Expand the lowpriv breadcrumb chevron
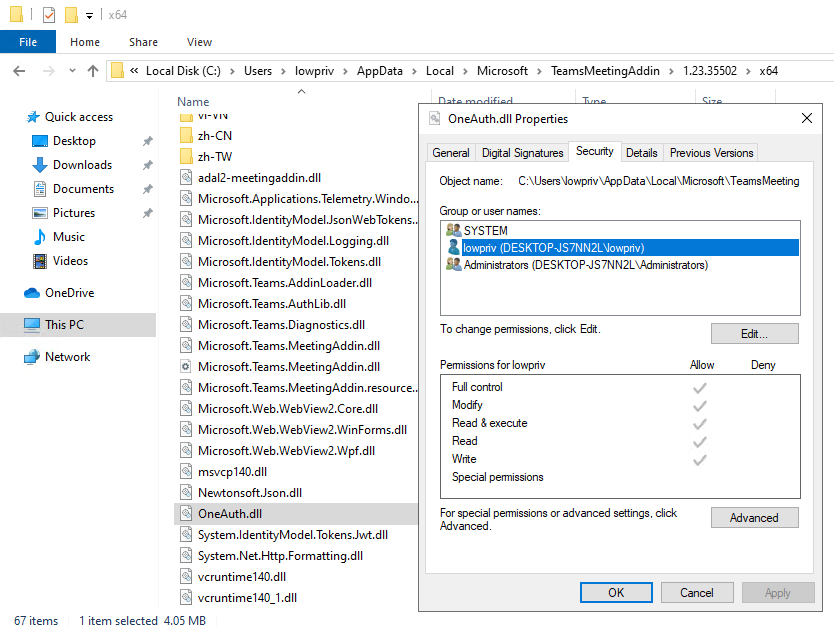 point(345,71)
